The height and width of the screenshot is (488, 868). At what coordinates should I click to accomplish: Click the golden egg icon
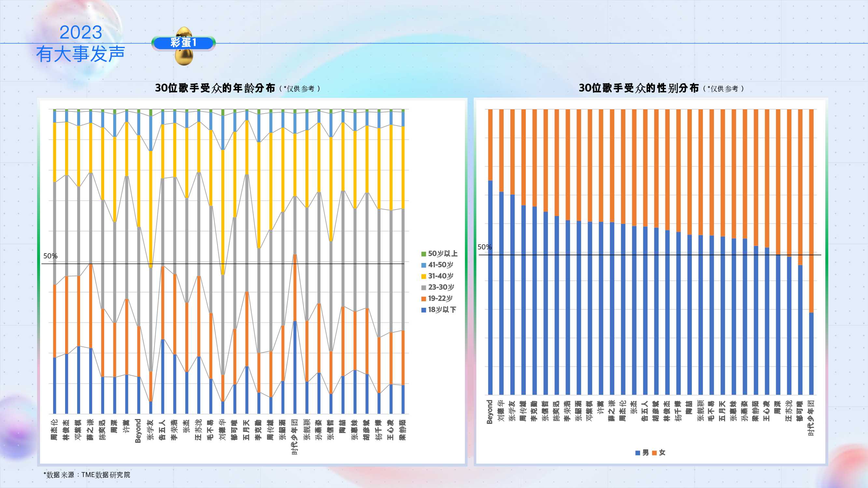(x=184, y=57)
